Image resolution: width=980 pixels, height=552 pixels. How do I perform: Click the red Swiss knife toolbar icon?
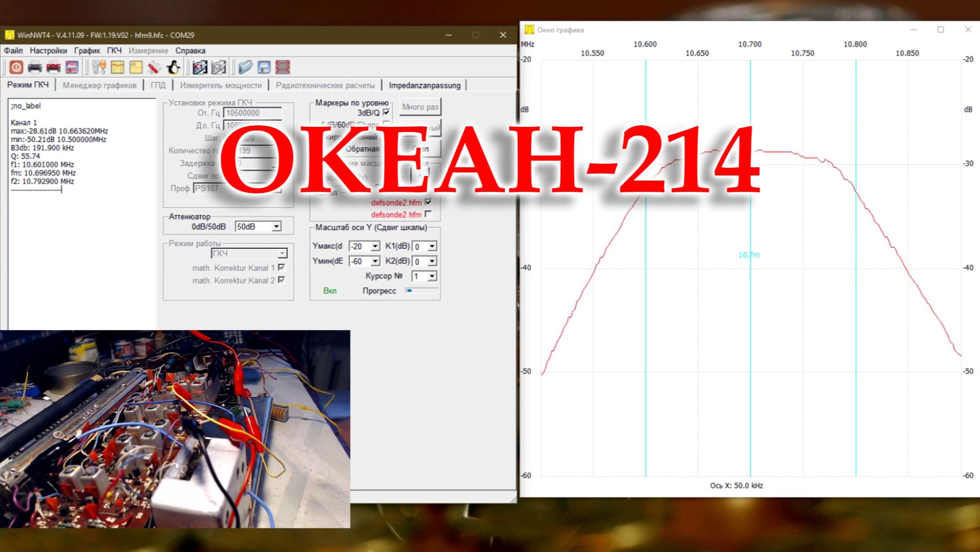pos(154,67)
